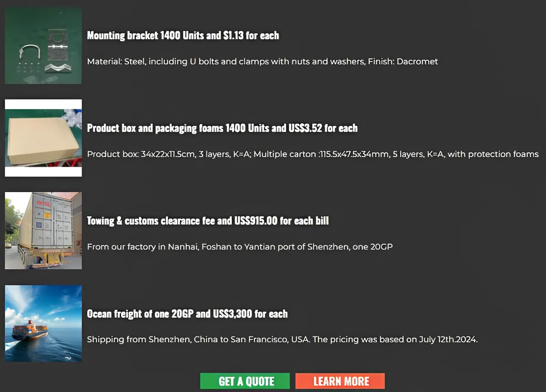
Task: Click the US$3.52 price in packaging heading
Action: (305, 128)
